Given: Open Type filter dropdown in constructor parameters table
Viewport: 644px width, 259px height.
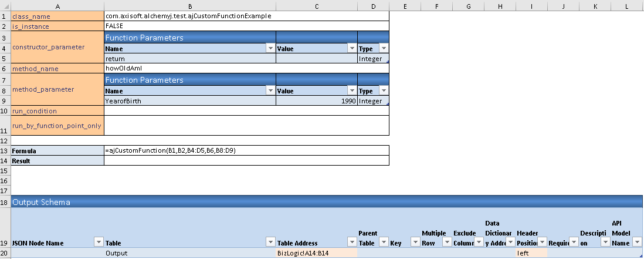Looking at the screenshot, I should [x=384, y=49].
